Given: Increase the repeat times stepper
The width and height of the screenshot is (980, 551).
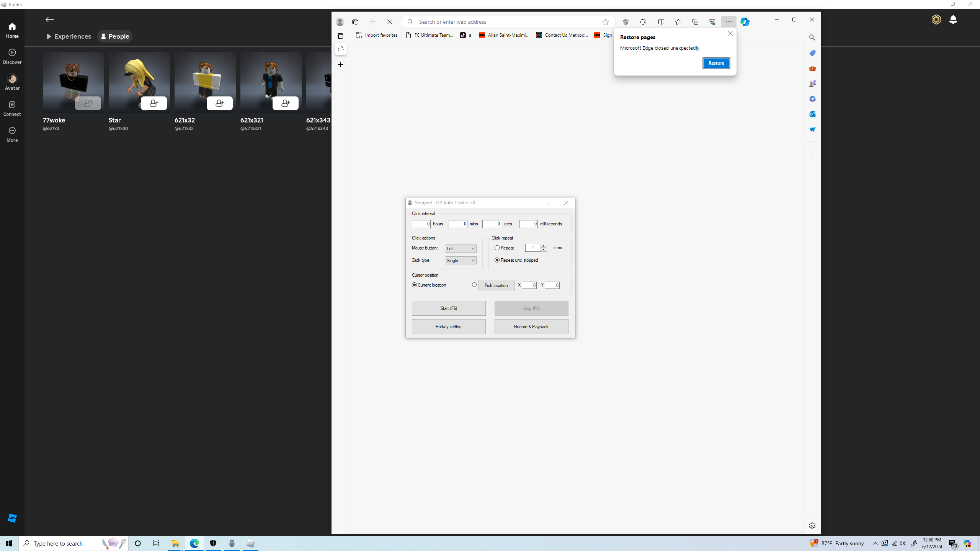Looking at the screenshot, I should pos(543,246).
